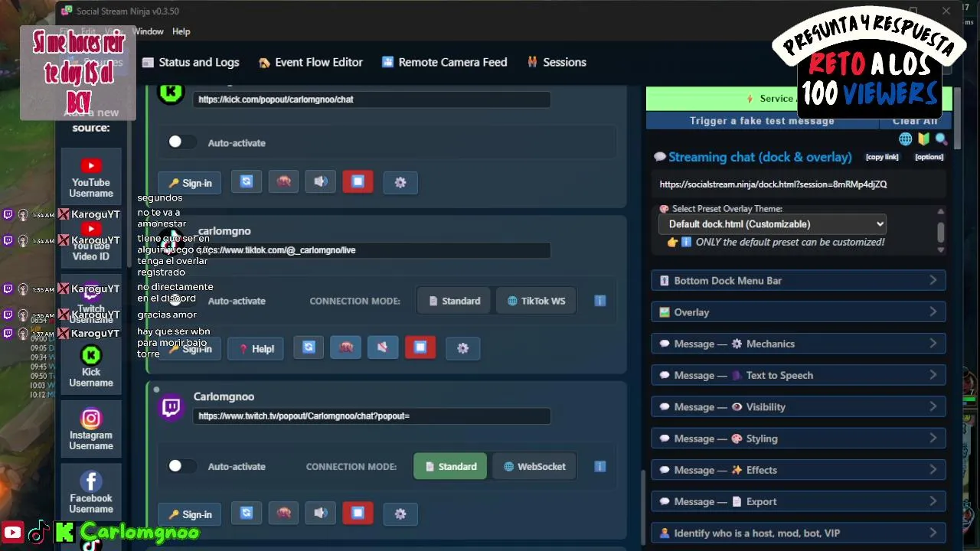The height and width of the screenshot is (551, 980).
Task: Add an Instagram Username source
Action: point(91,429)
